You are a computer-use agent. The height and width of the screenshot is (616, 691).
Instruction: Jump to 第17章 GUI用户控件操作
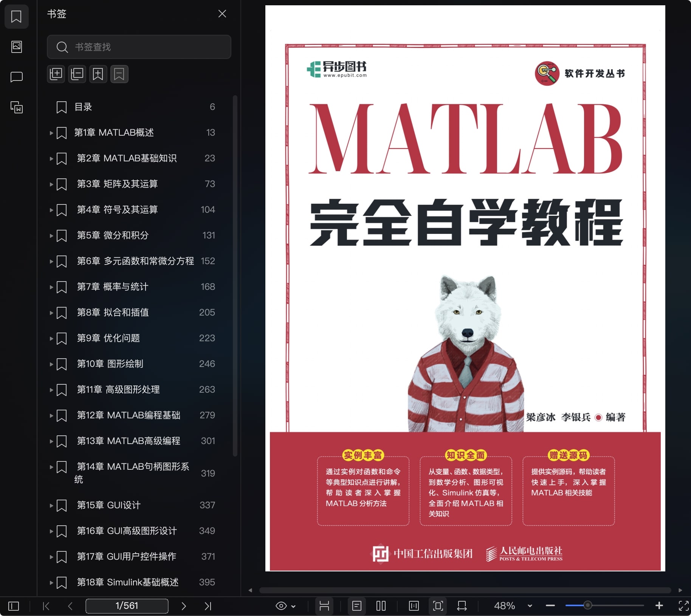click(x=127, y=557)
